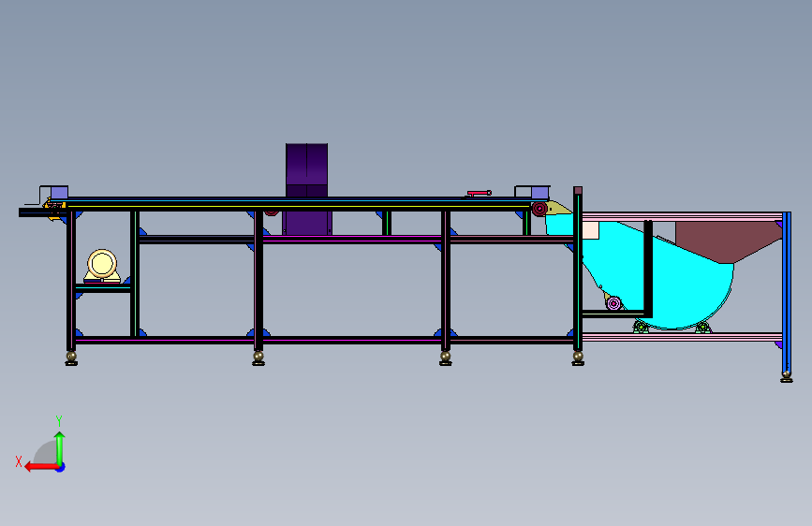The height and width of the screenshot is (526, 812).
Task: Select the yellow bracket at the conveyor's left end
Action: click(x=54, y=210)
